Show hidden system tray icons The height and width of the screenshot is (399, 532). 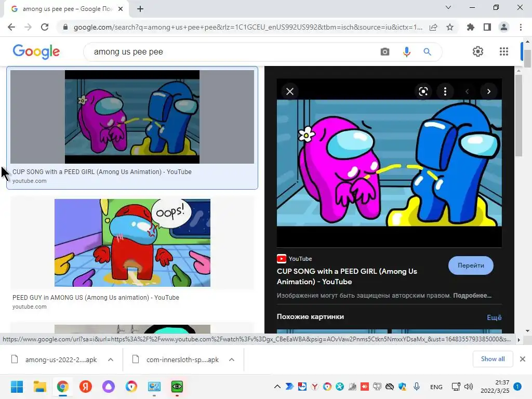click(277, 387)
